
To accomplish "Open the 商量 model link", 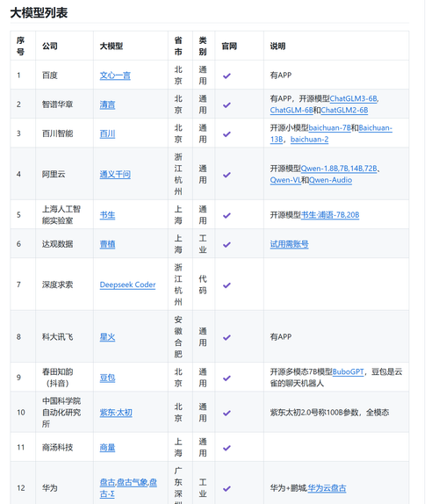I will [x=107, y=448].
